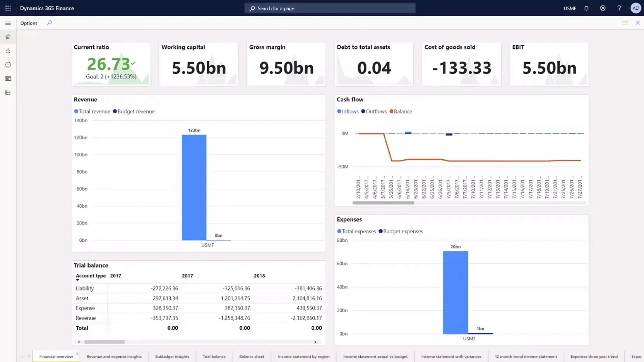644x362 pixels.
Task: Select the Asset row label
Action: [x=82, y=298]
